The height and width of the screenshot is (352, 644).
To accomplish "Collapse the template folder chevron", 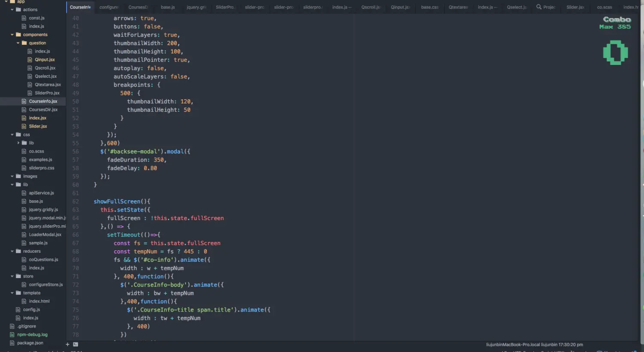I will click(12, 293).
